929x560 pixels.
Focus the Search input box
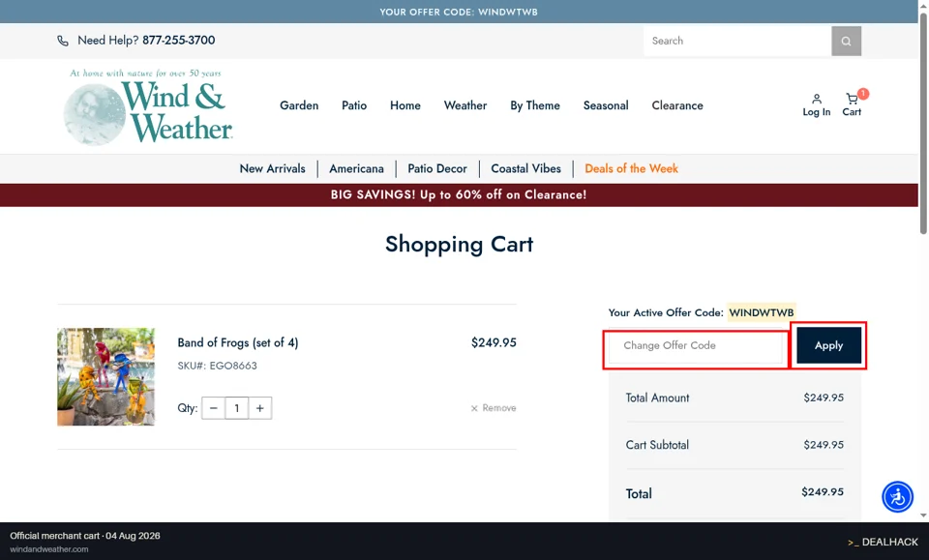pos(737,41)
